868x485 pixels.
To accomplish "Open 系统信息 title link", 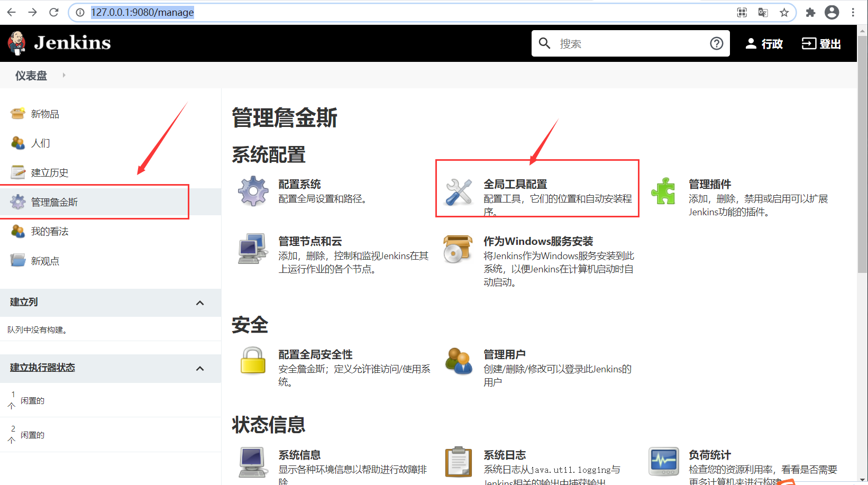I will point(299,455).
